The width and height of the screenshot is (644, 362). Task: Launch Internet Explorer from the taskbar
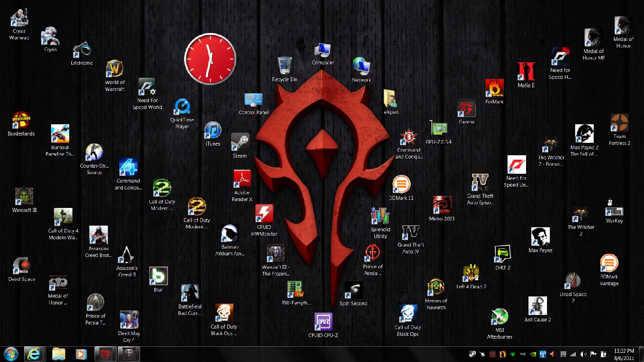[x=34, y=354]
